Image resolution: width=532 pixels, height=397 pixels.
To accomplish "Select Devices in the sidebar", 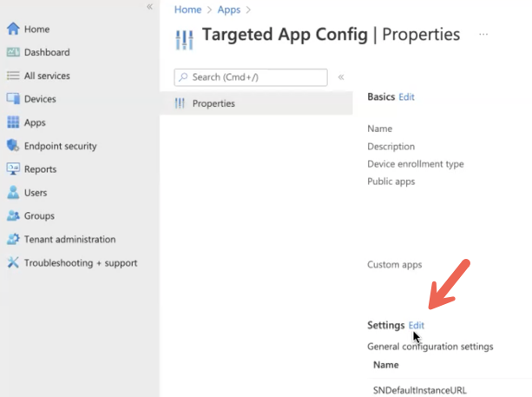I will click(40, 99).
